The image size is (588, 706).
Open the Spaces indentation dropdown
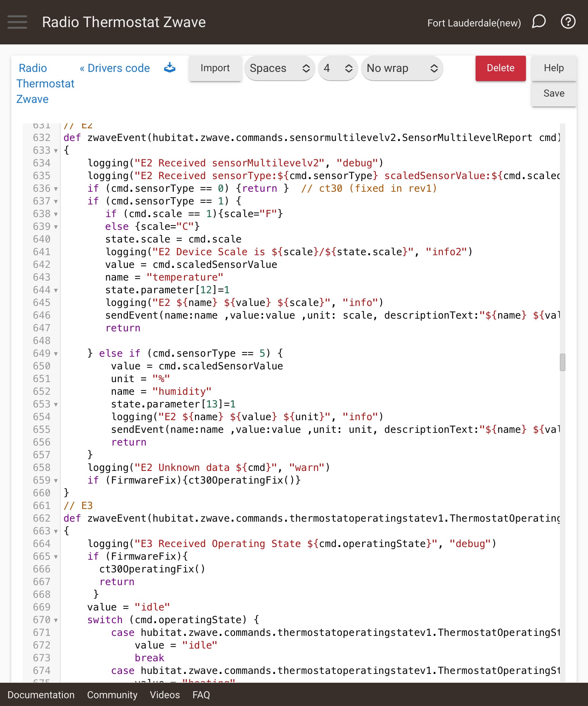(x=279, y=68)
